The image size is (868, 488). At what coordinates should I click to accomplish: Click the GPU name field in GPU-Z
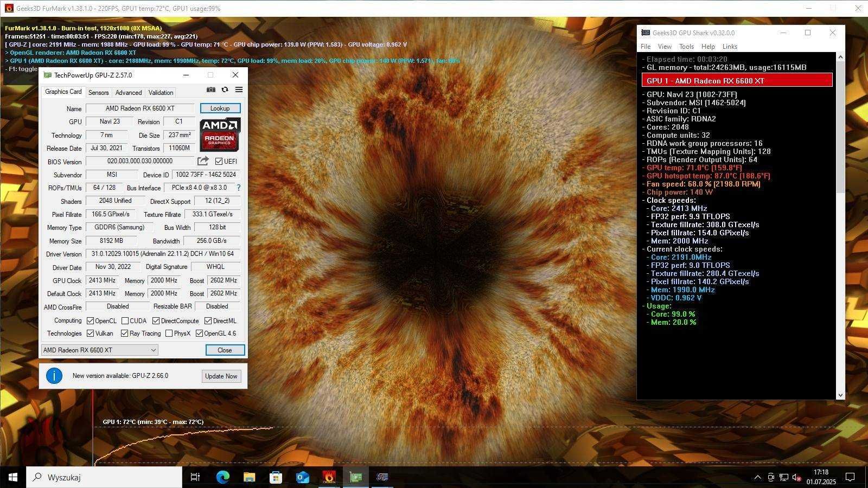140,108
